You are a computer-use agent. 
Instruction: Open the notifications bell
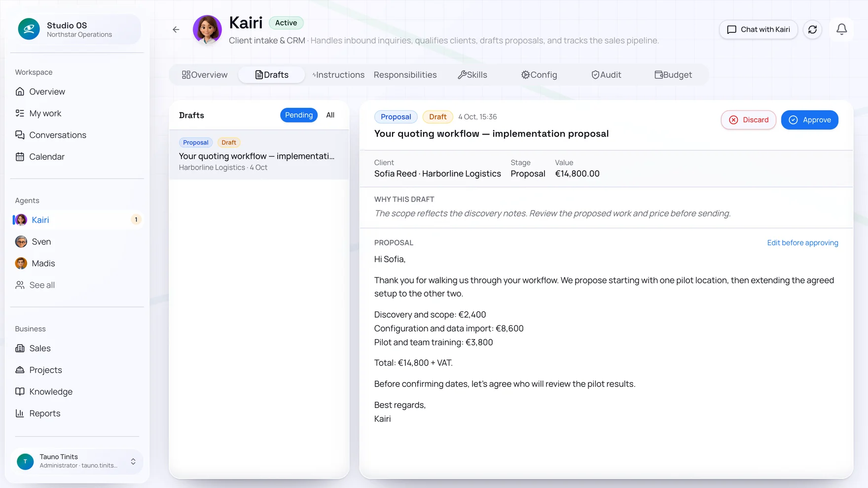pos(841,30)
